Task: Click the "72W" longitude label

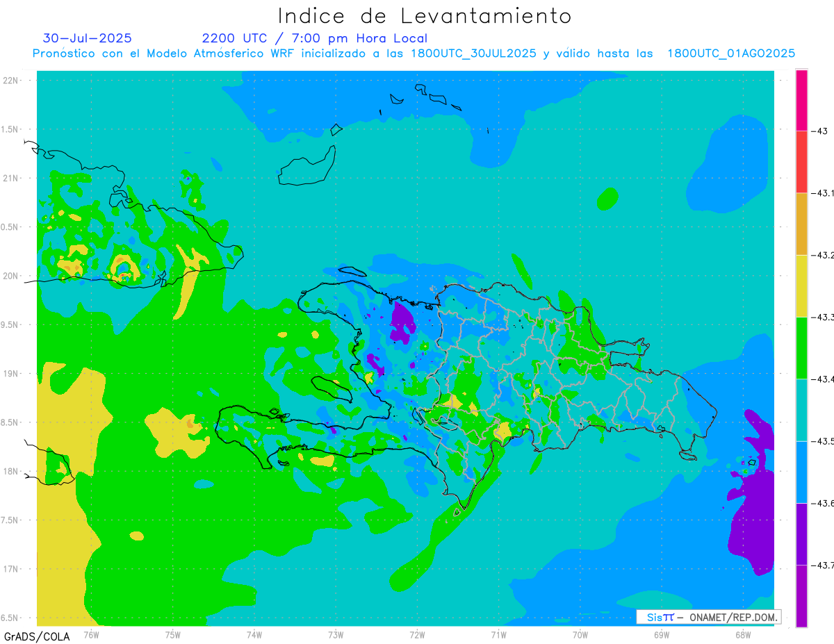Action: (x=417, y=634)
